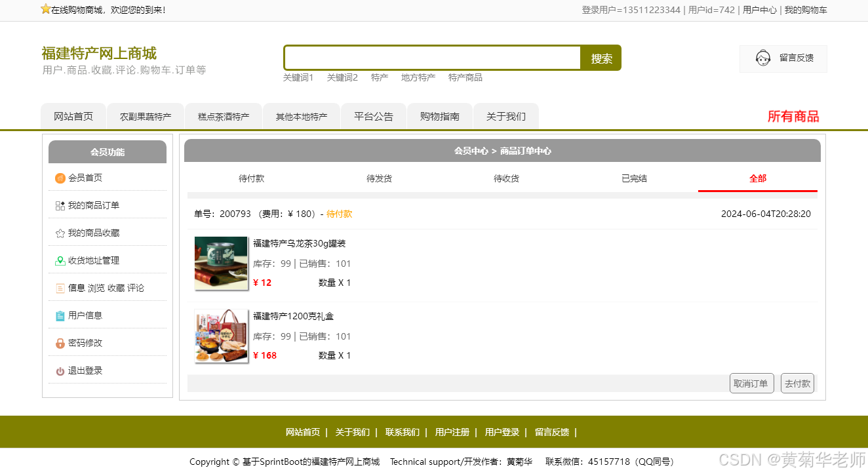Click the red price ¥ 12
Image resolution: width=868 pixels, height=474 pixels.
click(x=262, y=283)
